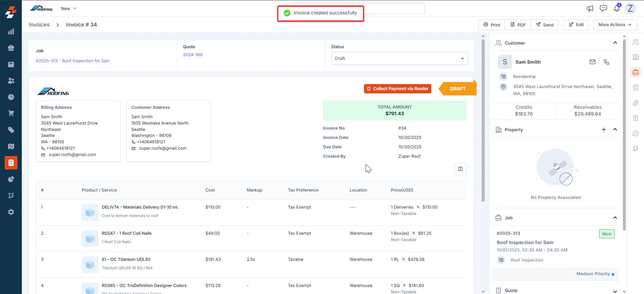The width and height of the screenshot is (644, 294).
Task: Open job #2025-313 in Job panel
Action: click(x=508, y=233)
